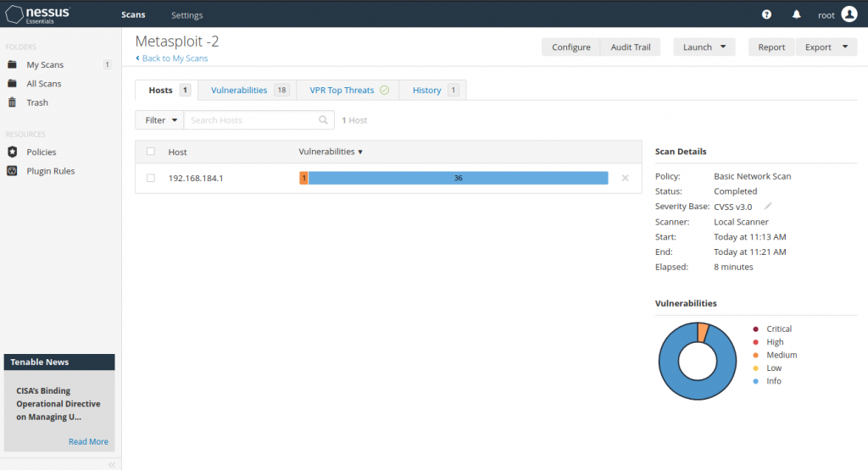Image resolution: width=868 pixels, height=470 pixels.
Task: Click the My Scans count badge 1
Action: coord(107,64)
